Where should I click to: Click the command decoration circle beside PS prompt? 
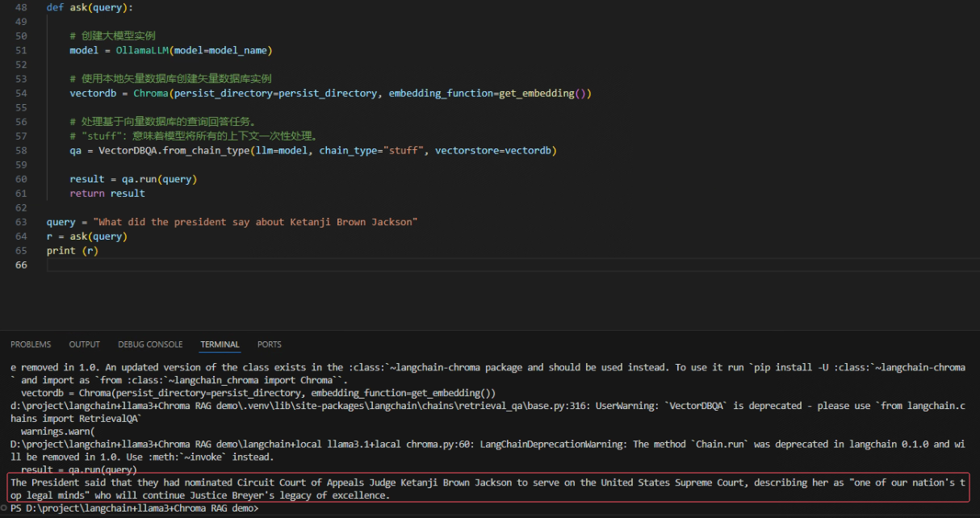click(5, 509)
